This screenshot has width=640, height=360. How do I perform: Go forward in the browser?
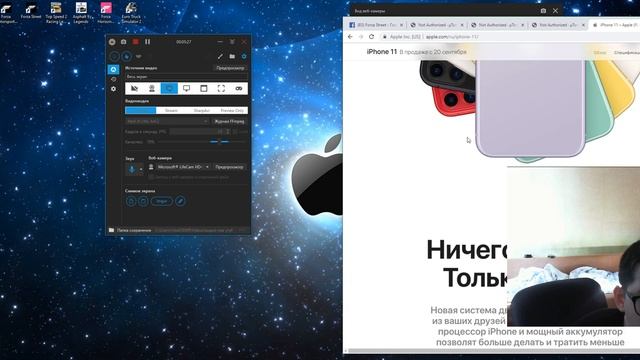tap(361, 37)
